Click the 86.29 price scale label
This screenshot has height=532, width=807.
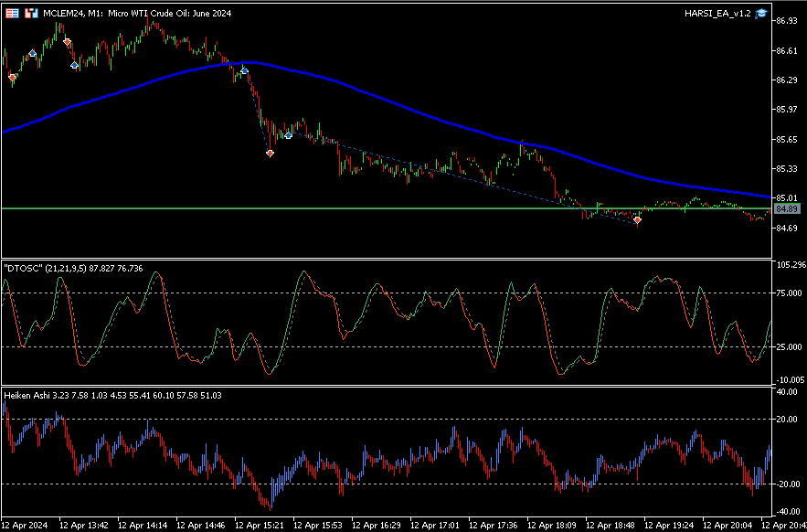click(786, 80)
